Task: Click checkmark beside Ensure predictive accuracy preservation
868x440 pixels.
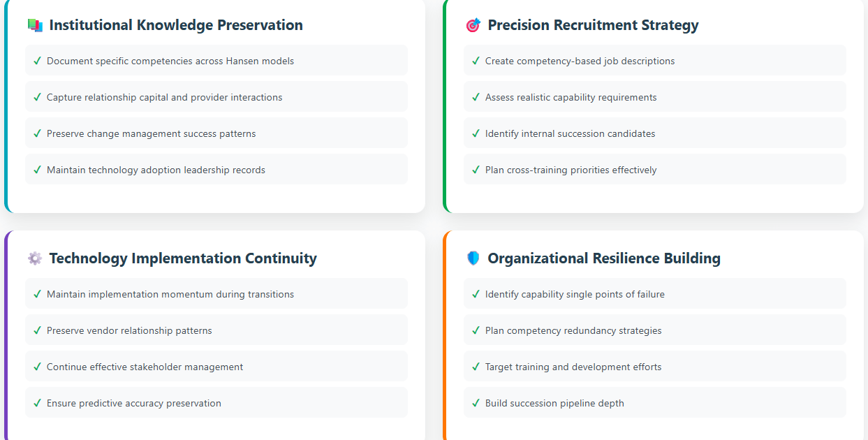Action: point(37,403)
